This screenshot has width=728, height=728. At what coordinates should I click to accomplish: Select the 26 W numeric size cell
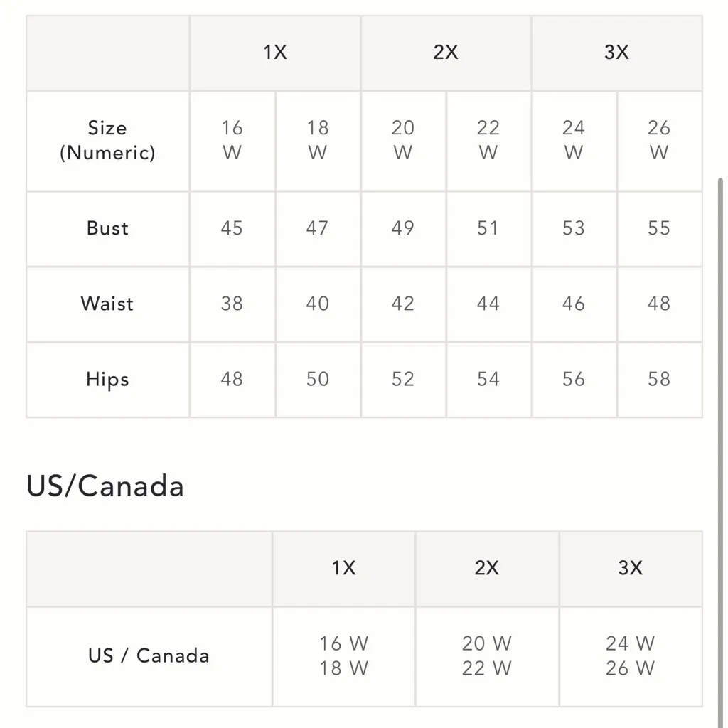coord(659,140)
